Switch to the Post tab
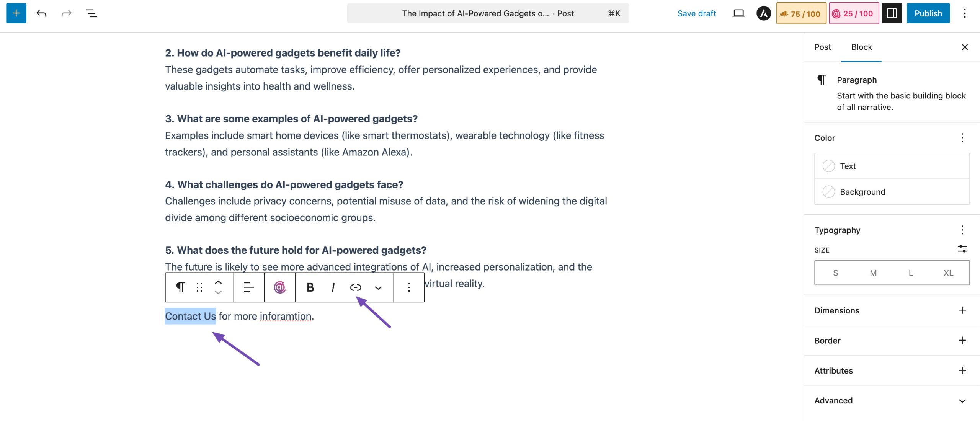Screen dimensions: 980x421 point(823,47)
